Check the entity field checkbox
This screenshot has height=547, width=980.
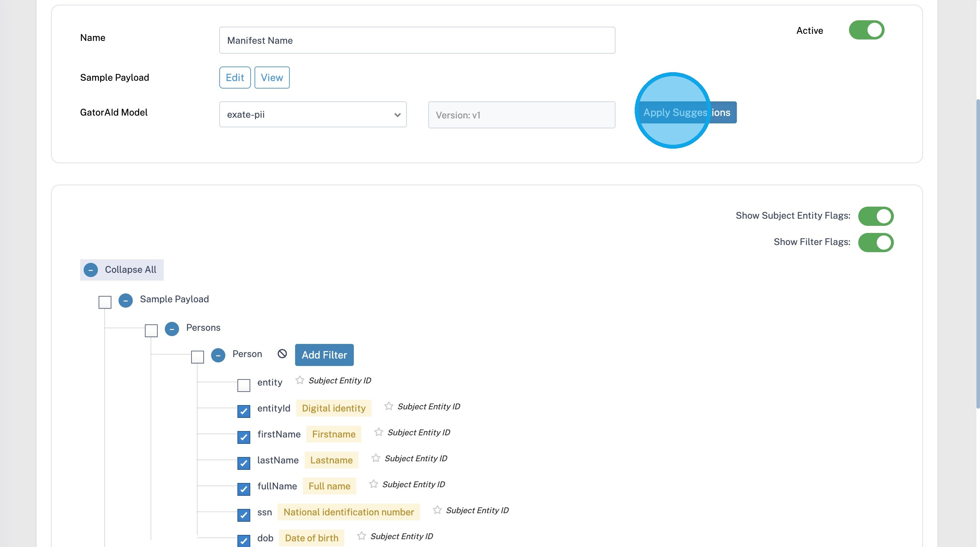click(244, 385)
